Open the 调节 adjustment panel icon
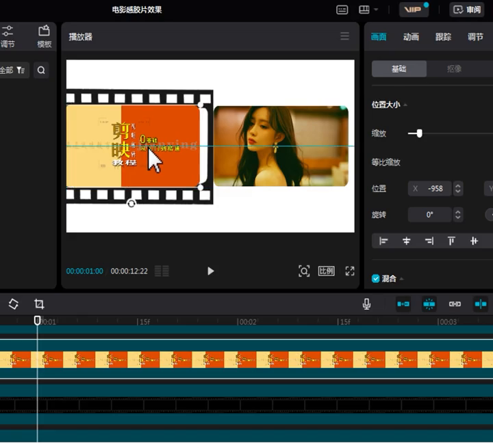 (x=8, y=36)
